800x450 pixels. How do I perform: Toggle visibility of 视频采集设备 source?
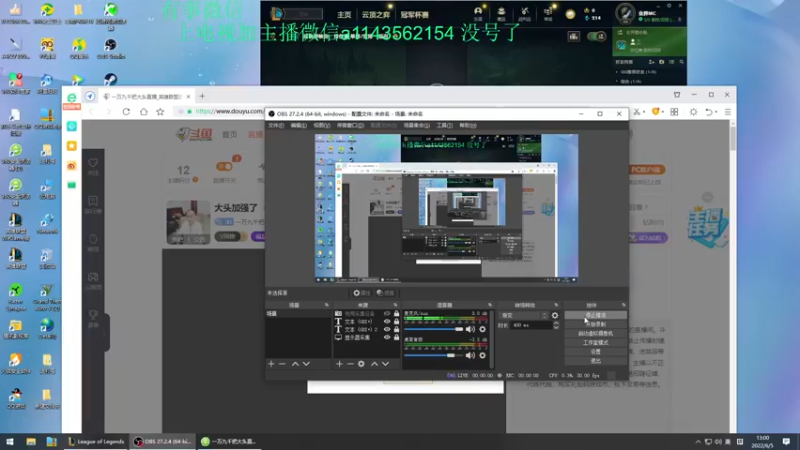tap(387, 314)
